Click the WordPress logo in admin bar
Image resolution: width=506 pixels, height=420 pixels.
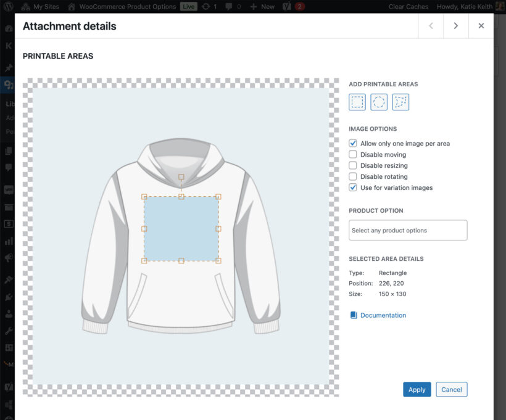(9, 6)
